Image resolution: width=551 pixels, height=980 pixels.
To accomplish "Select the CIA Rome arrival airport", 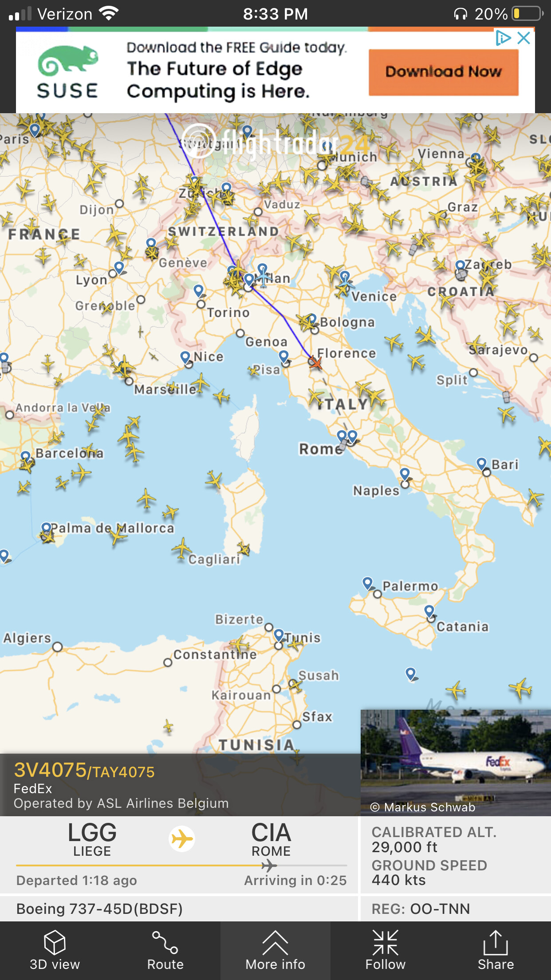I will (x=271, y=839).
